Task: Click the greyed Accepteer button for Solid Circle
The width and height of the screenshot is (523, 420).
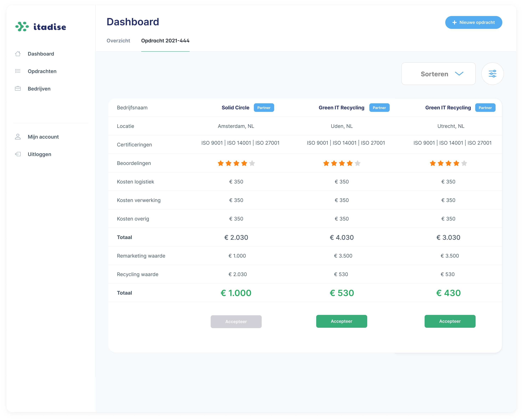Action: [236, 322]
